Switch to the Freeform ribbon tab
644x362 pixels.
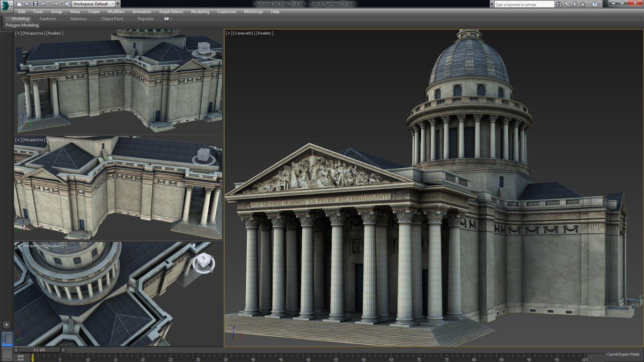point(48,18)
